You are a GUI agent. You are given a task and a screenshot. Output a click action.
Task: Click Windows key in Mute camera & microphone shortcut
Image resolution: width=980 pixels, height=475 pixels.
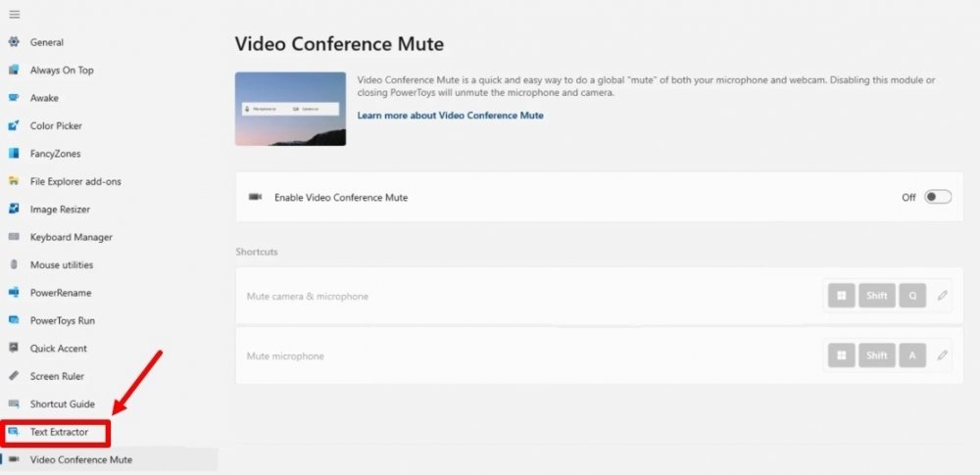[x=841, y=296]
